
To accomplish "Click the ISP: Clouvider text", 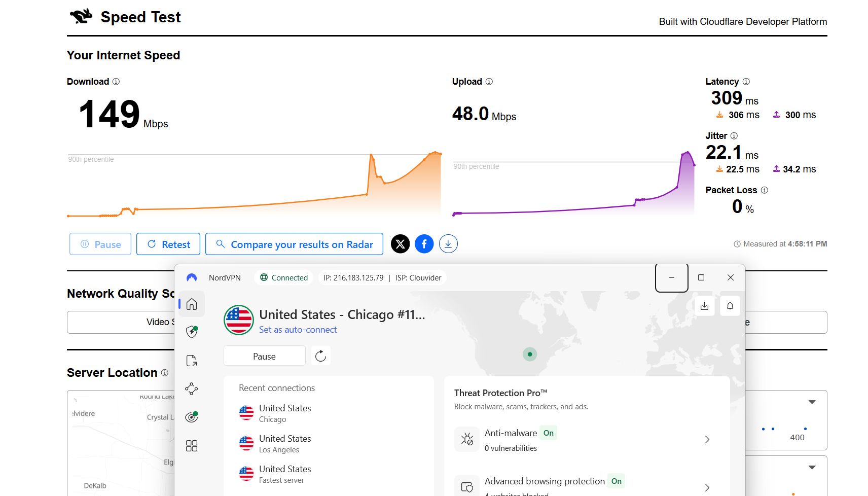I will click(x=418, y=278).
